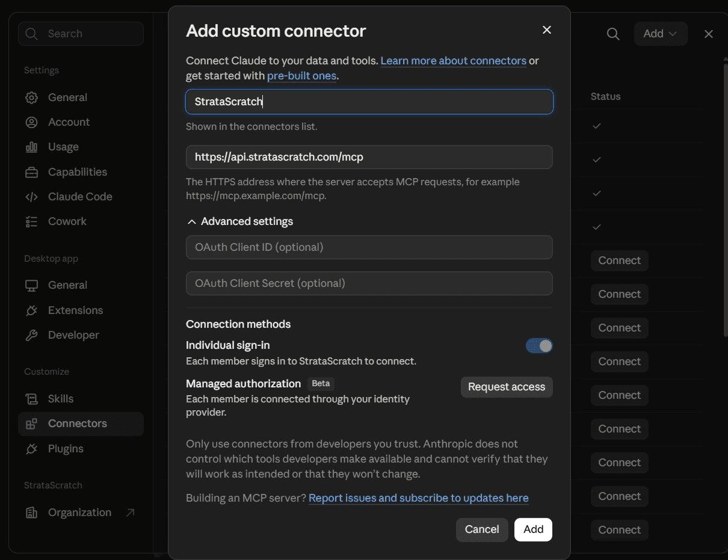
Task: Close the Add custom connector dialog
Action: [x=546, y=30]
